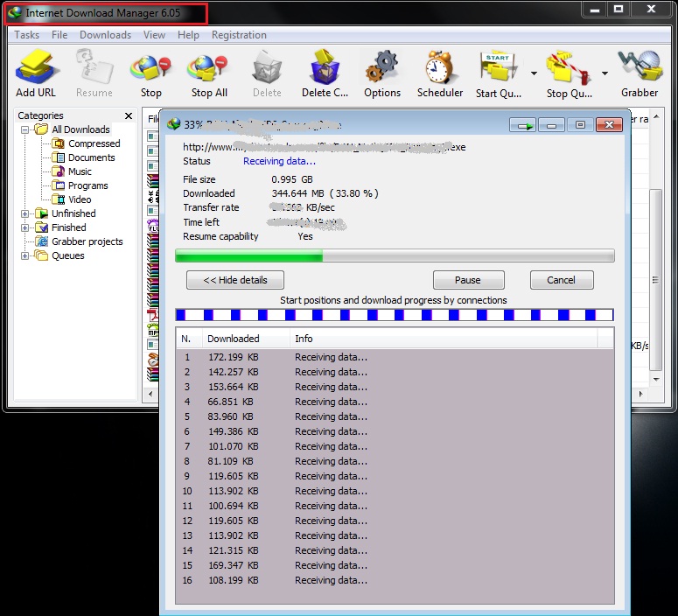Click main list scroll down arrow
The width and height of the screenshot is (678, 616).
point(656,380)
